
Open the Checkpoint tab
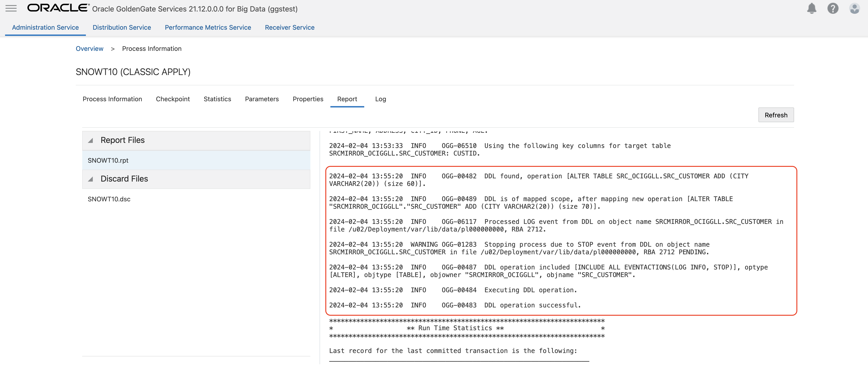[x=172, y=99]
